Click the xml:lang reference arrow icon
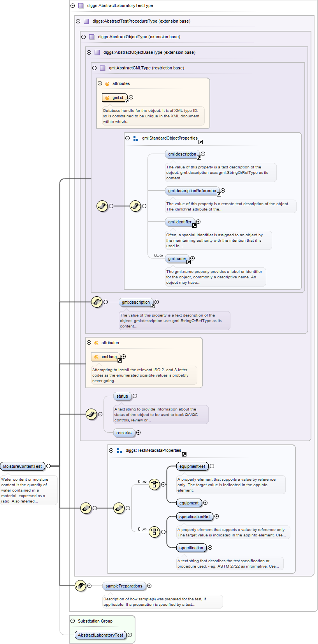Image resolution: width=318 pixels, height=644 pixels. tap(119, 360)
